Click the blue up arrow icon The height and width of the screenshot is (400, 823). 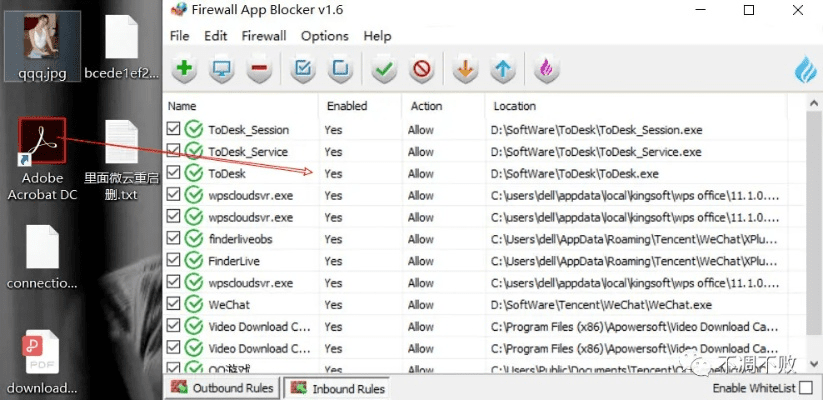click(503, 70)
